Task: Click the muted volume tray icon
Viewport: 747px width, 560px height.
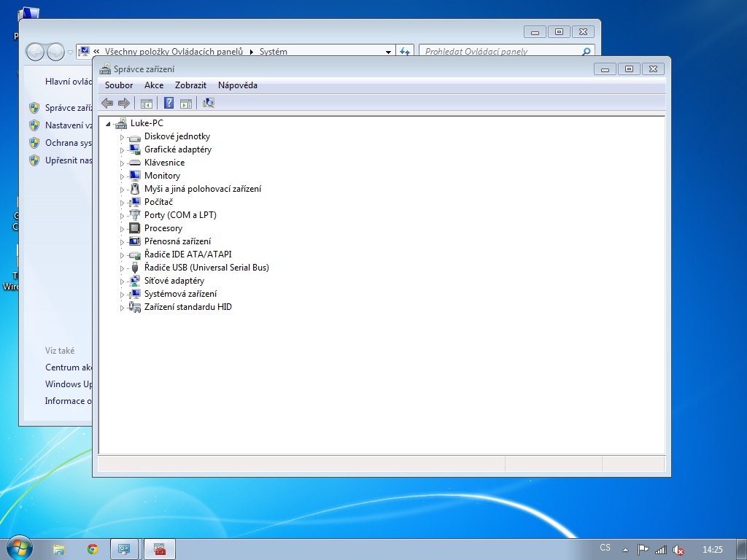Action: 678,550
